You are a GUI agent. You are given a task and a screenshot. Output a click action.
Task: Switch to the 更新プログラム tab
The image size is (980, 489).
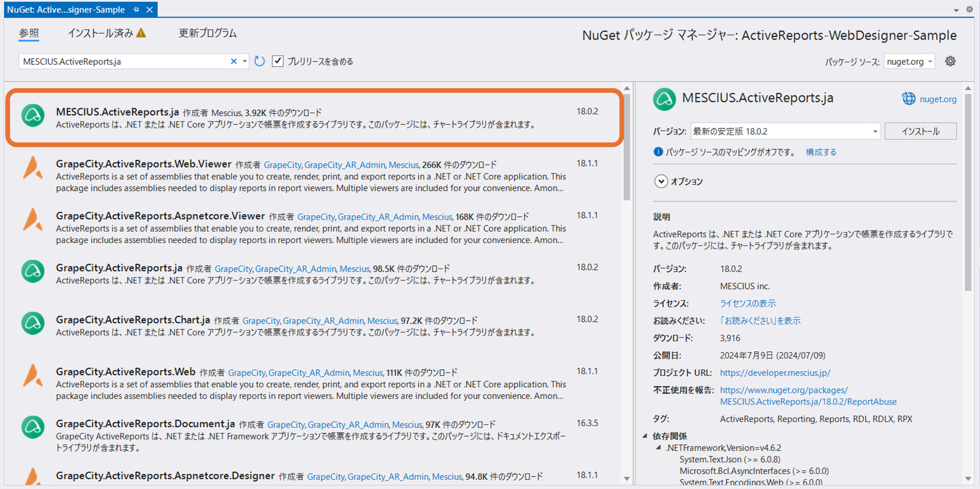207,33
